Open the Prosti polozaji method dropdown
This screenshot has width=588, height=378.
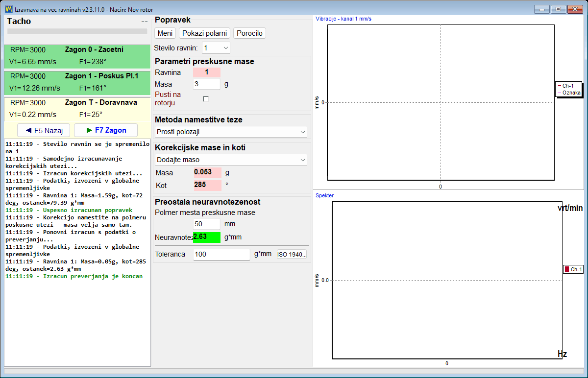(231, 132)
